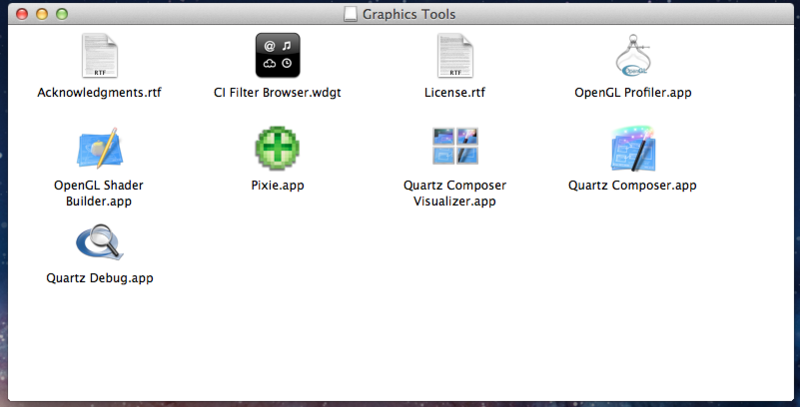Click the 'OpenGL Shader Builder.app' label
The height and width of the screenshot is (407, 800).
tap(99, 193)
